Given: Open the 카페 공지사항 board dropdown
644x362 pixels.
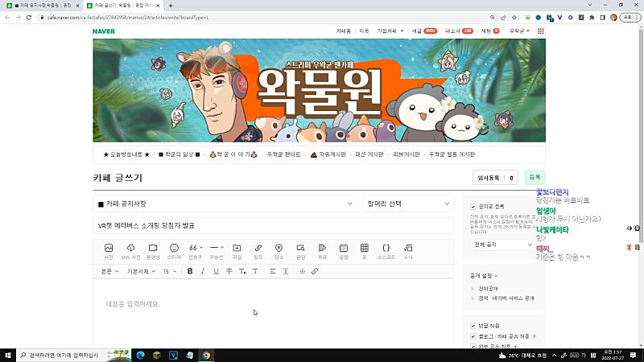Looking at the screenshot, I should (x=225, y=204).
